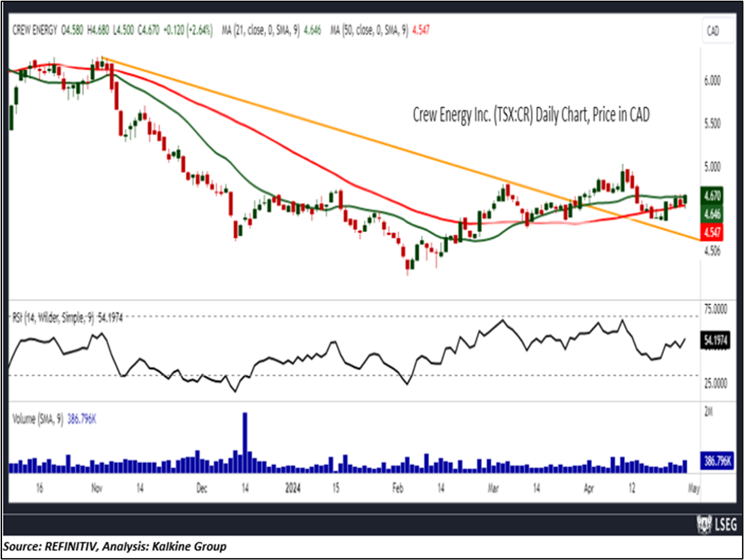Click the Apr date on time axis
The height and width of the screenshot is (560, 744).
(x=589, y=488)
